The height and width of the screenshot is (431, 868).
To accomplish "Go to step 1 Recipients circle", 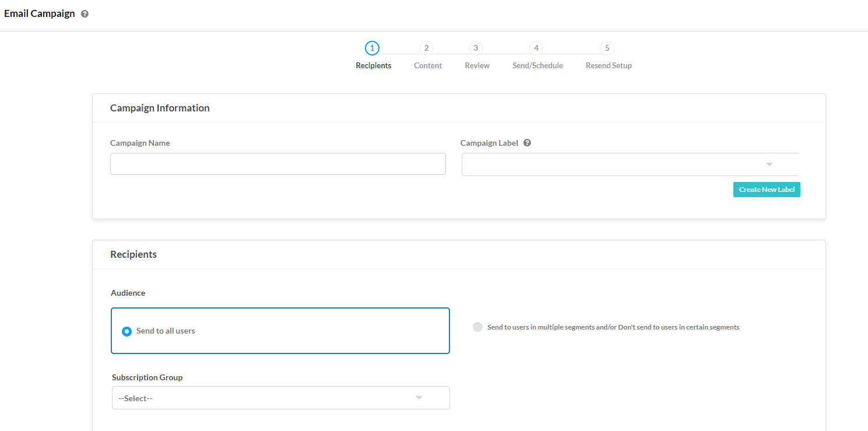I will coord(372,48).
